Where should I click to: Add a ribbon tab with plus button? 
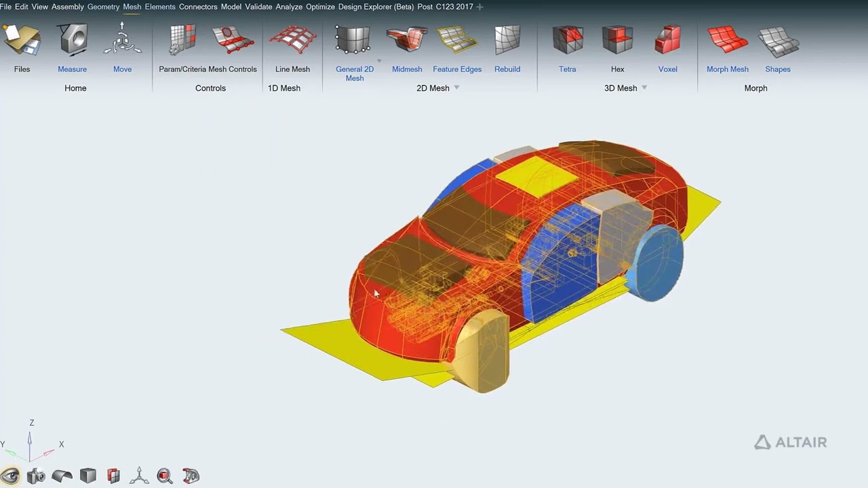[480, 7]
